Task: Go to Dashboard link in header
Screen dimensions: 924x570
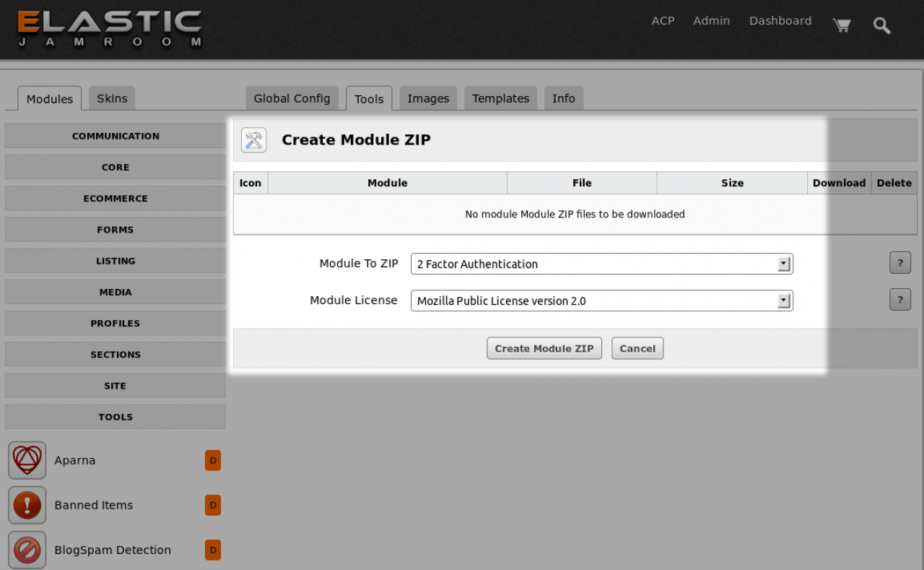Action: (780, 21)
